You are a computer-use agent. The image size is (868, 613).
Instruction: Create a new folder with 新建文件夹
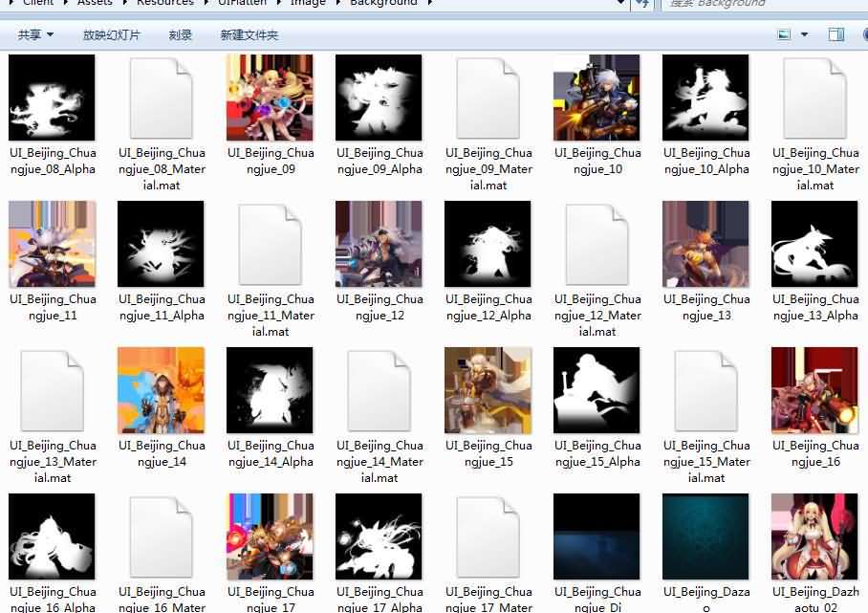pyautogui.click(x=249, y=35)
